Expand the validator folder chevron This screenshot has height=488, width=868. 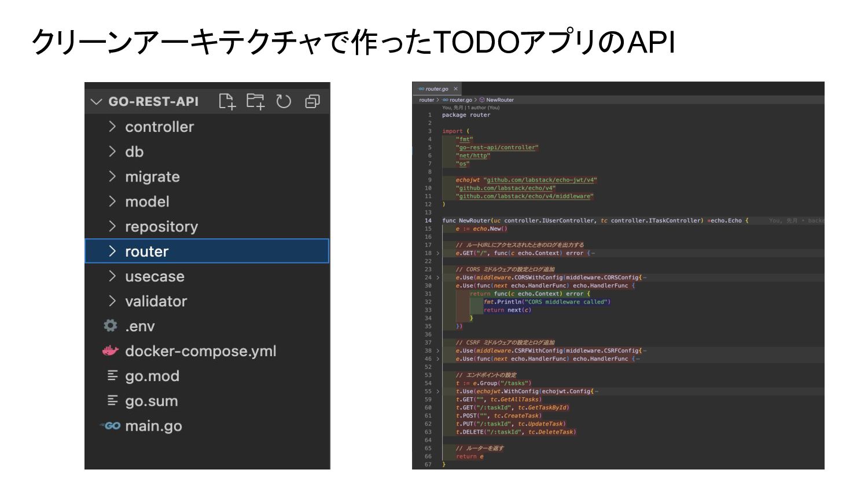[112, 301]
